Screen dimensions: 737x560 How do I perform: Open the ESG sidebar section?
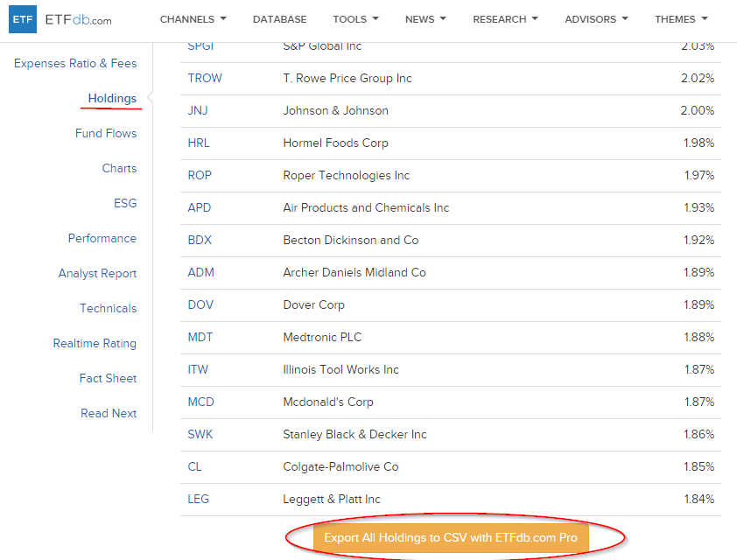(x=125, y=203)
